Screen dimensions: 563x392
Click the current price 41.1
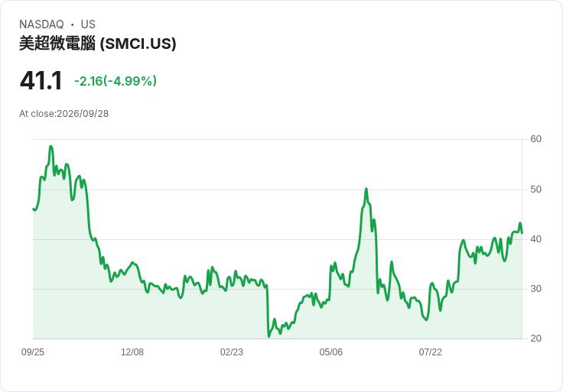click(41, 81)
